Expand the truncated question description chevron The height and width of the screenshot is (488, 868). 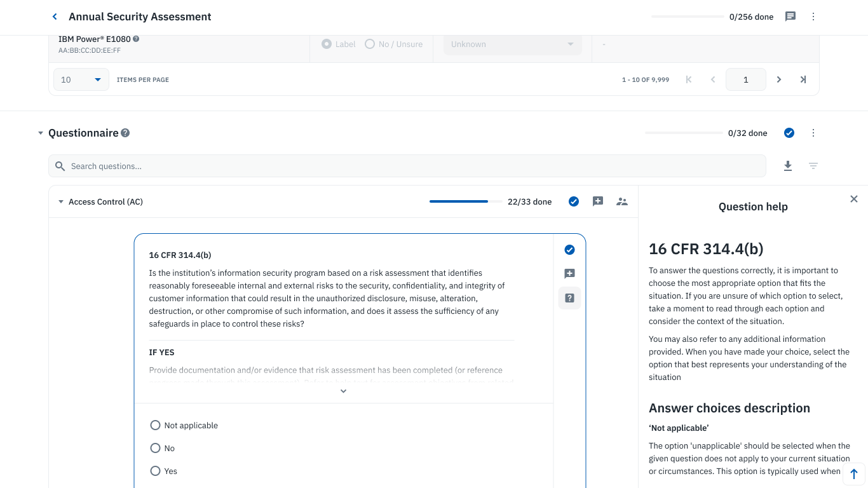pos(343,391)
